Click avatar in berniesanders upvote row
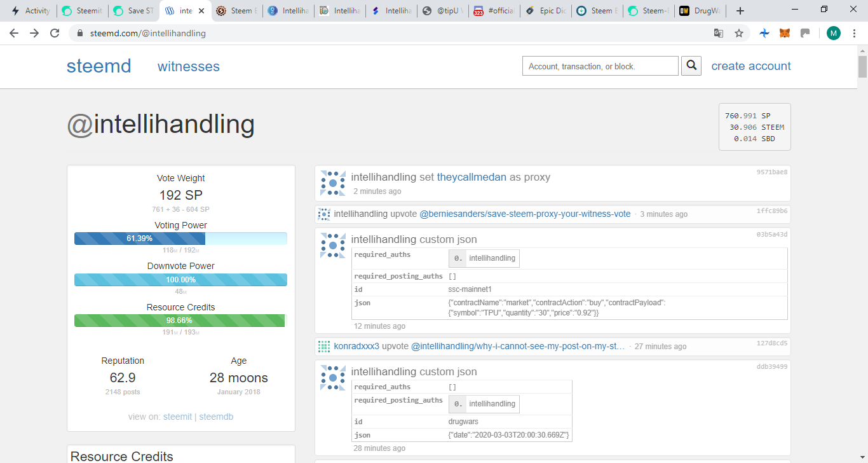The image size is (868, 463). point(324,214)
